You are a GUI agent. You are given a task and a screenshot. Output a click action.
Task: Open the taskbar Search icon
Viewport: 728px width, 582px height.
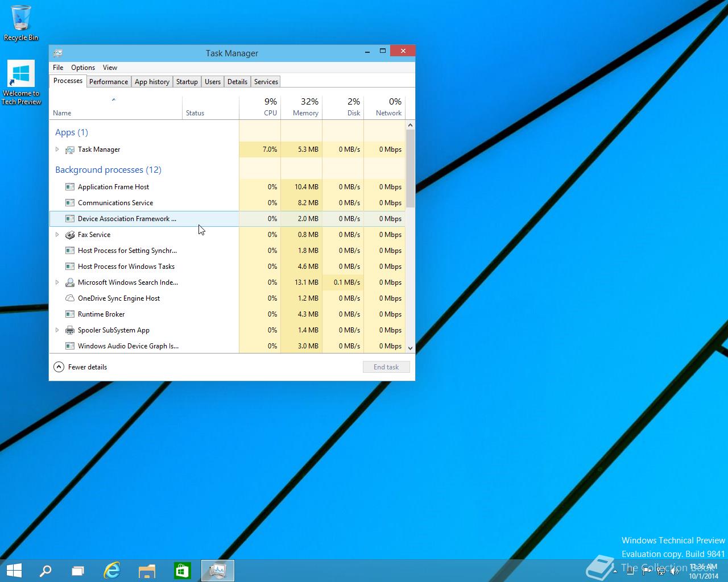tap(45, 571)
